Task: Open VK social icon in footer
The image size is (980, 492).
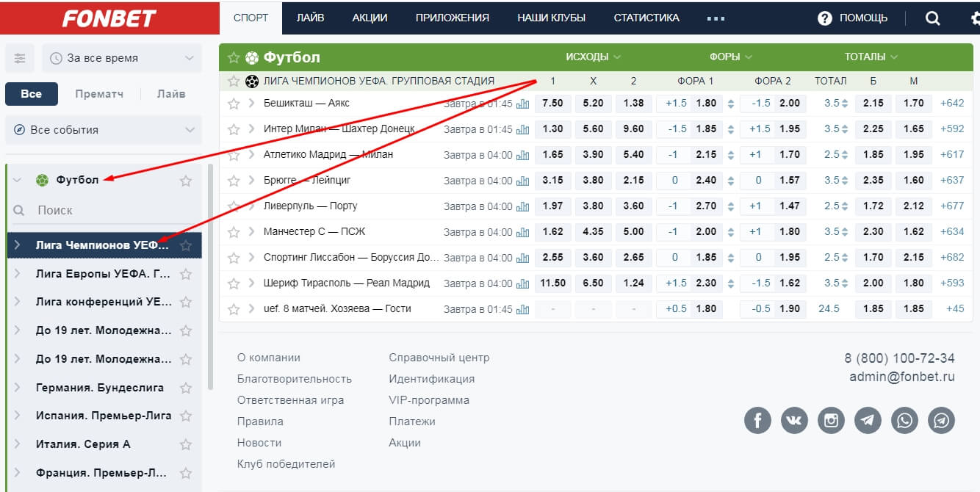Action: [794, 420]
